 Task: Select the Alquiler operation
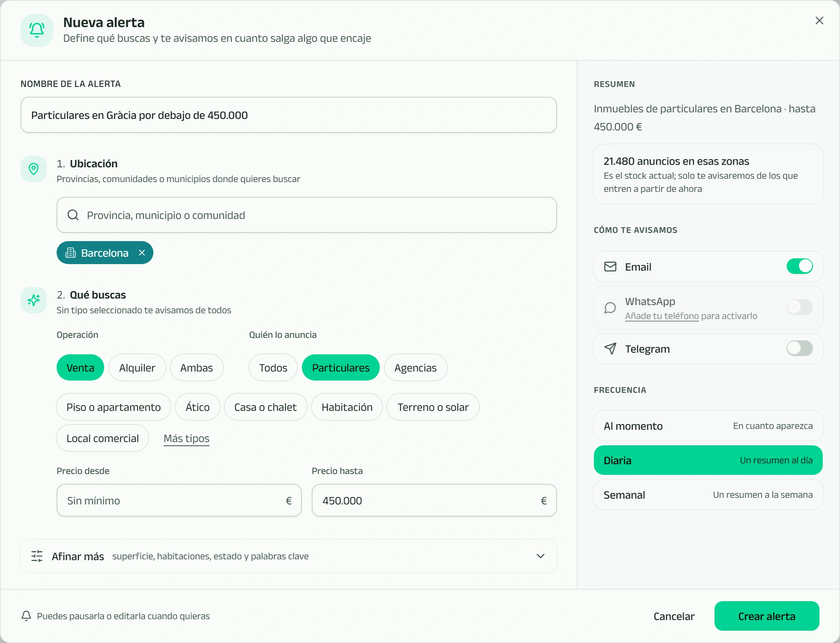pyautogui.click(x=137, y=367)
